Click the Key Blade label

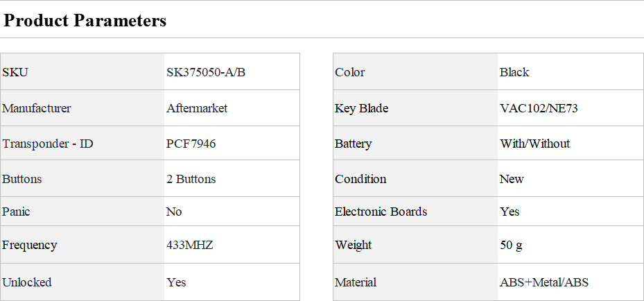coord(361,108)
